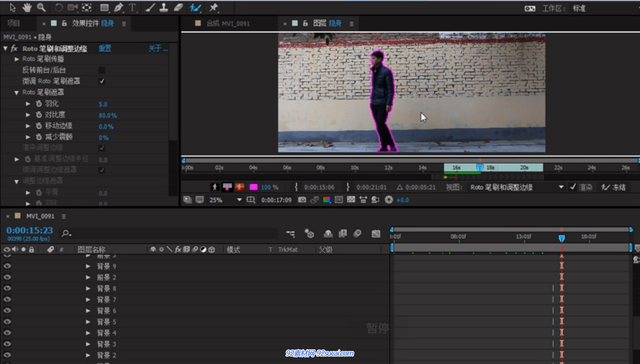Click the 重置 reset link
The width and height of the screenshot is (640, 364).
click(x=105, y=48)
